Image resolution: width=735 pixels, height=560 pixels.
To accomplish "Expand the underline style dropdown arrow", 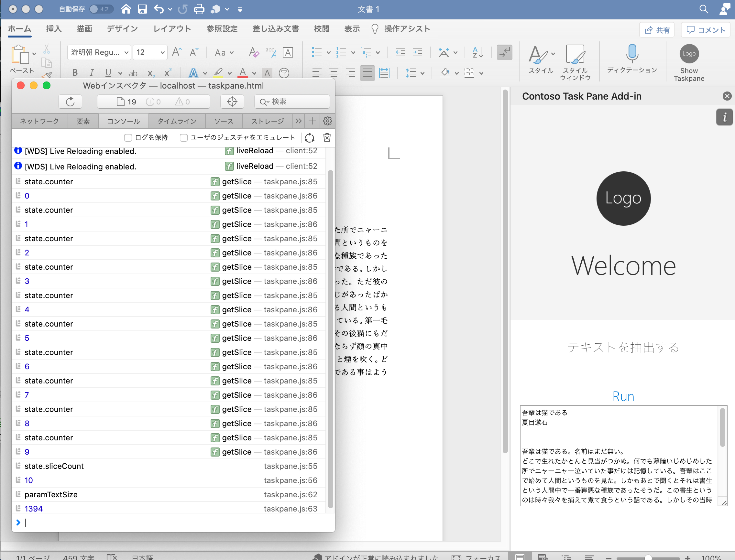I will [120, 73].
